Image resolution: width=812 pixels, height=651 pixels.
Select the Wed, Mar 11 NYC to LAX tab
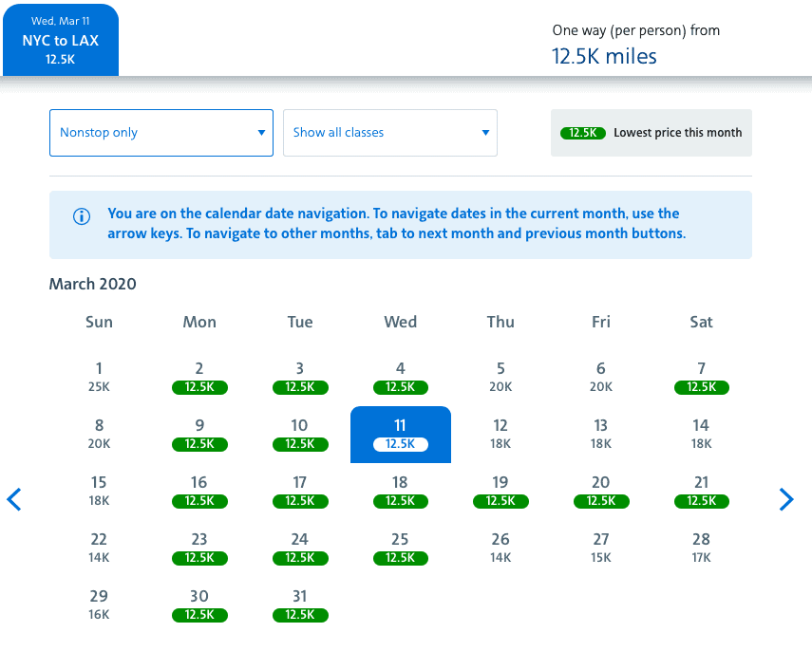pos(61,41)
